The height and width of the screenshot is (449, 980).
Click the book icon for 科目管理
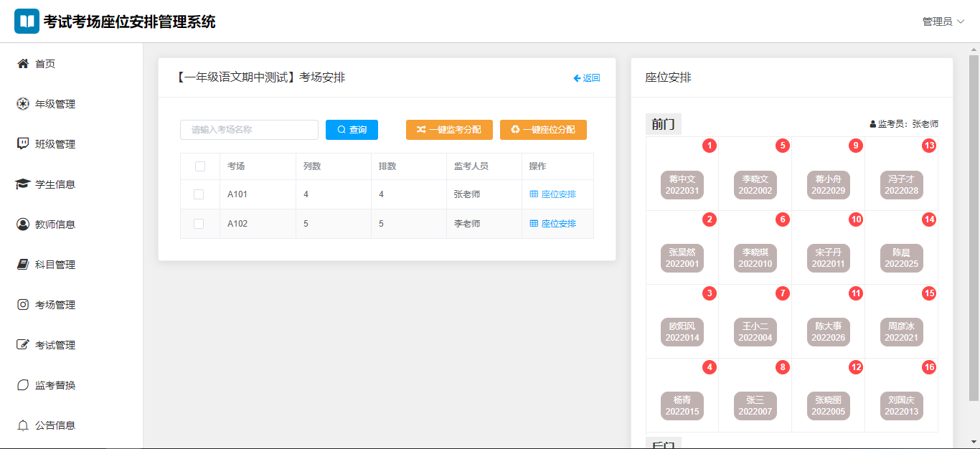[x=22, y=265]
